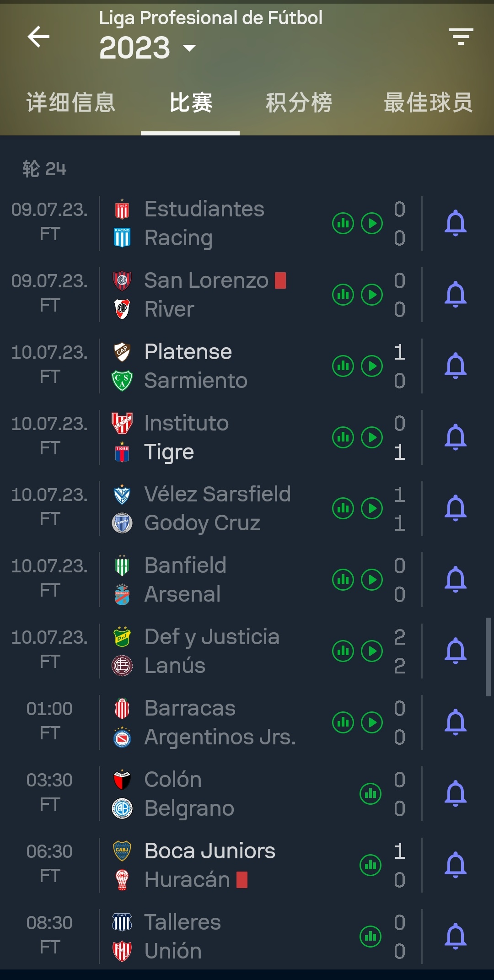Open the Boca Juniors team name

tap(210, 851)
